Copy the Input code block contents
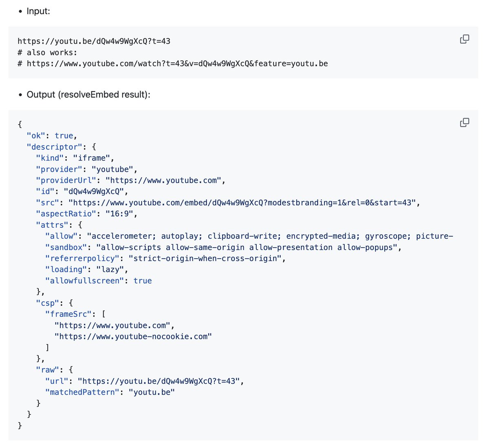Image resolution: width=489 pixels, height=448 pixels. (x=465, y=39)
